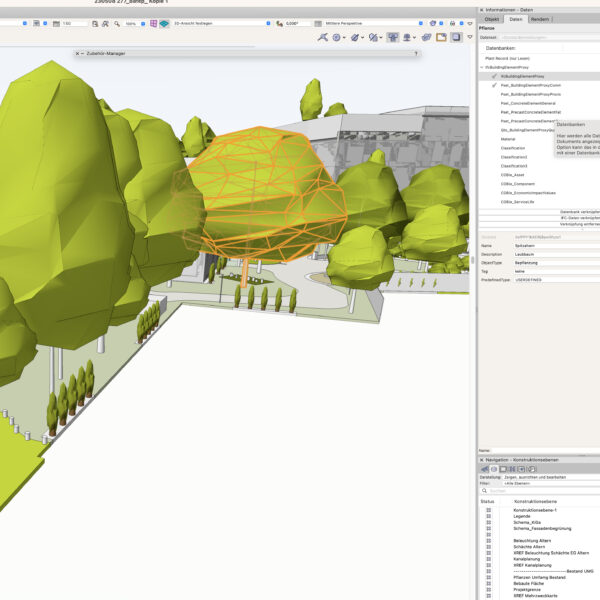Collapse the IfcBuildingElementProxy tree group
The width and height of the screenshot is (600, 600).
(x=482, y=67)
